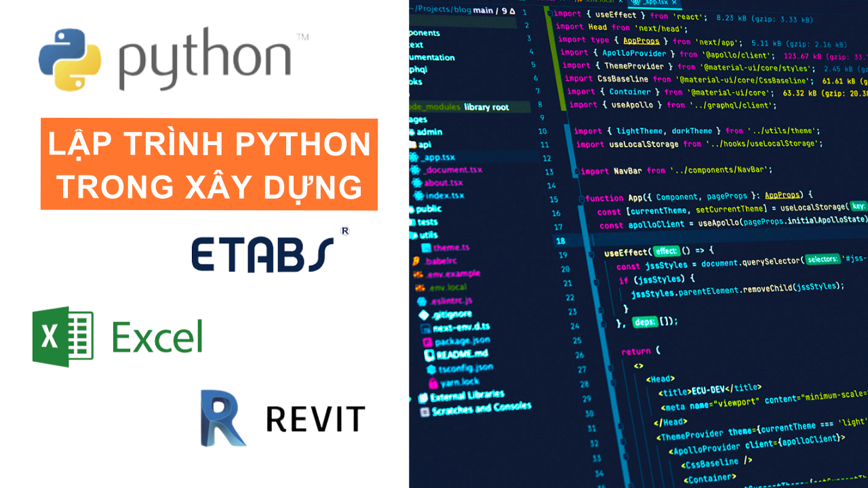Open _app.tsx in the project tree
The height and width of the screenshot is (488, 868).
click(441, 157)
